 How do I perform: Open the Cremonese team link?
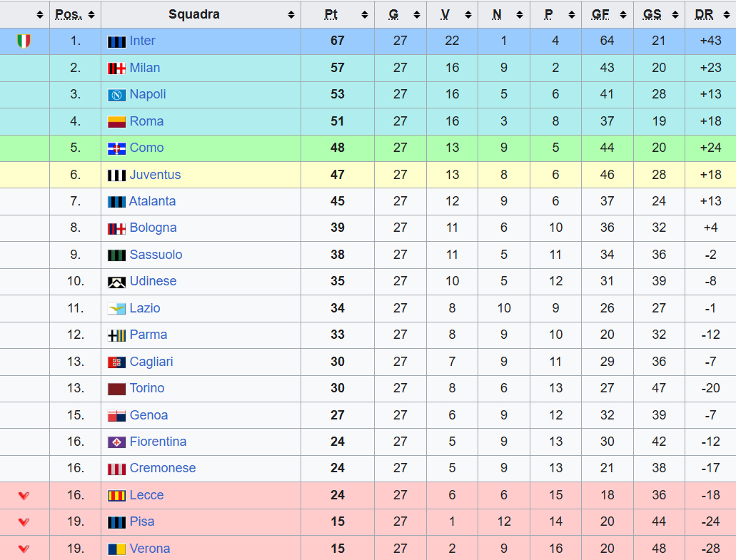[x=163, y=468]
